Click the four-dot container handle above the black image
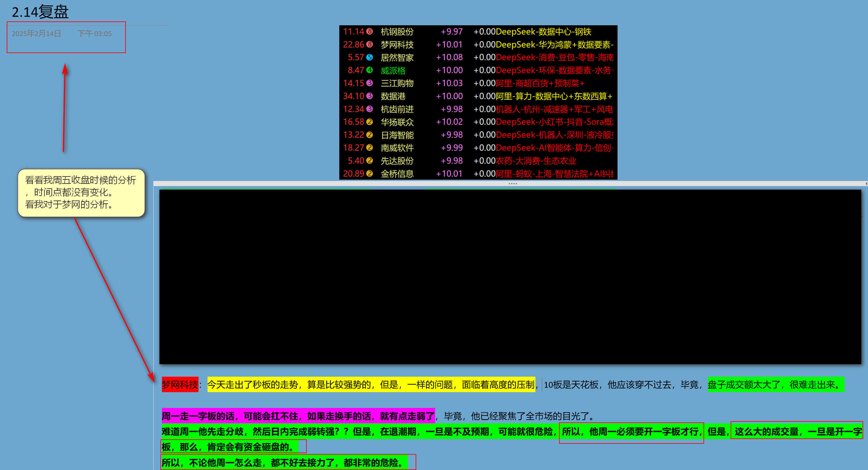 click(x=512, y=184)
